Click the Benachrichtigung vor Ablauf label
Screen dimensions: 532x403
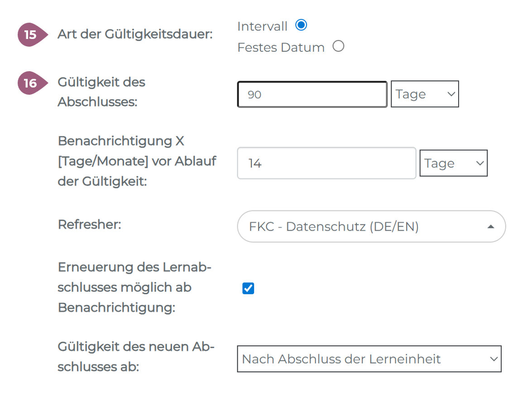[x=137, y=161]
